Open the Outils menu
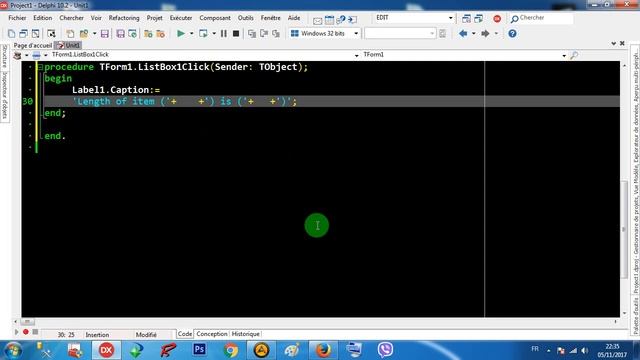Viewport: 640px width, 360px height. coord(245,18)
